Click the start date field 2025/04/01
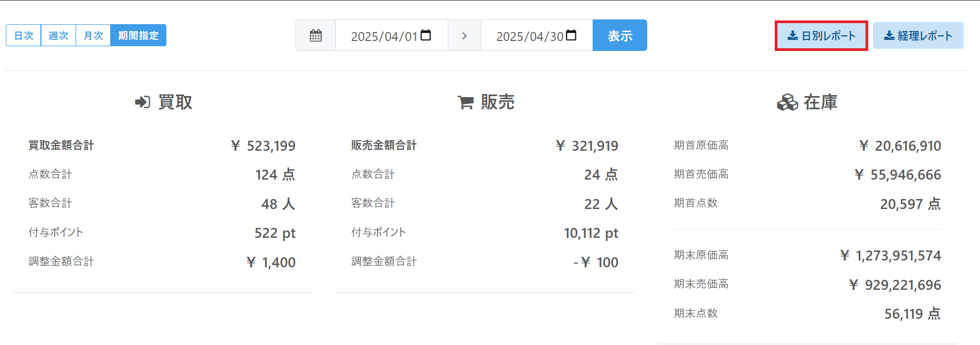Image resolution: width=980 pixels, height=345 pixels. pos(384,36)
